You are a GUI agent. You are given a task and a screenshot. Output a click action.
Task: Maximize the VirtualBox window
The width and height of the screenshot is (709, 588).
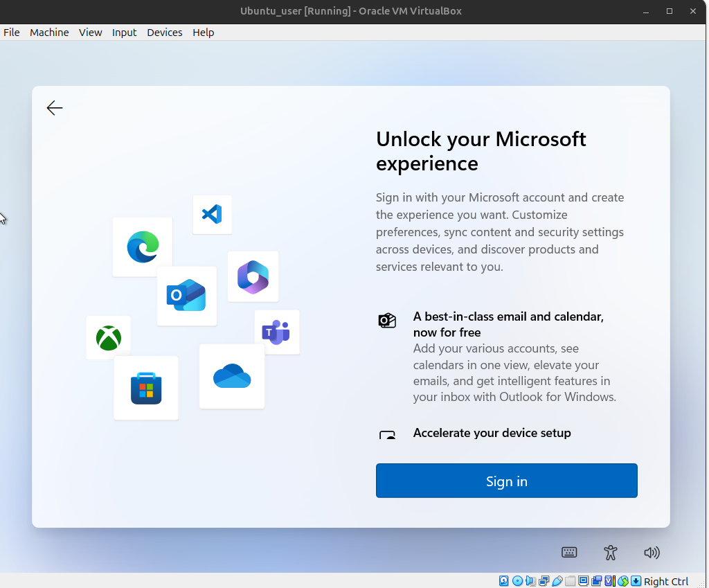pos(670,11)
